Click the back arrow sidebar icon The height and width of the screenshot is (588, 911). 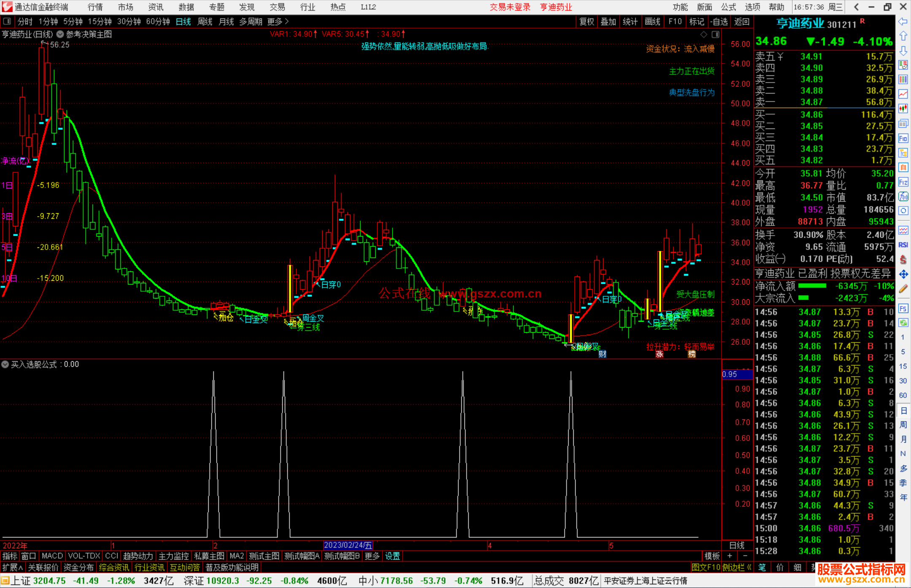[903, 21]
